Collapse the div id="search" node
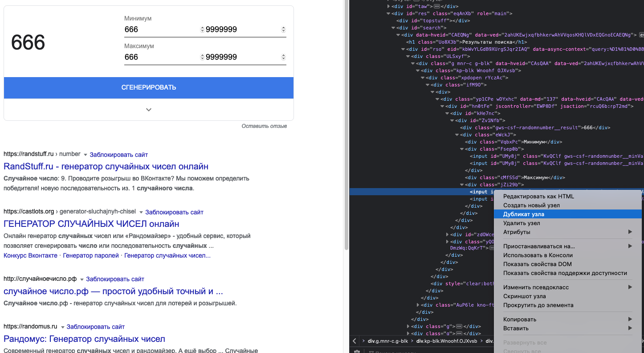The width and height of the screenshot is (644, 353). 394,28
